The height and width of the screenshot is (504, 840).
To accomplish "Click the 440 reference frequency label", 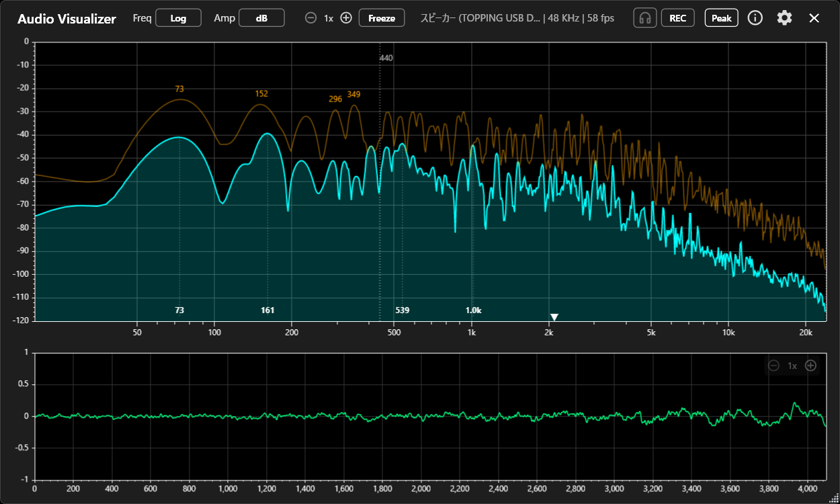I will 386,58.
